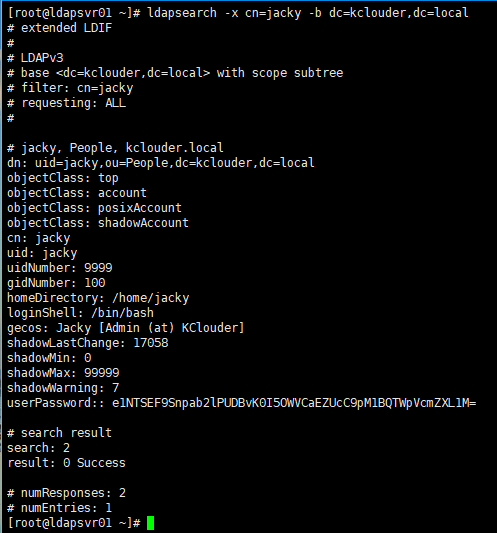Click the numResponses: 2 comment line

tap(66, 493)
